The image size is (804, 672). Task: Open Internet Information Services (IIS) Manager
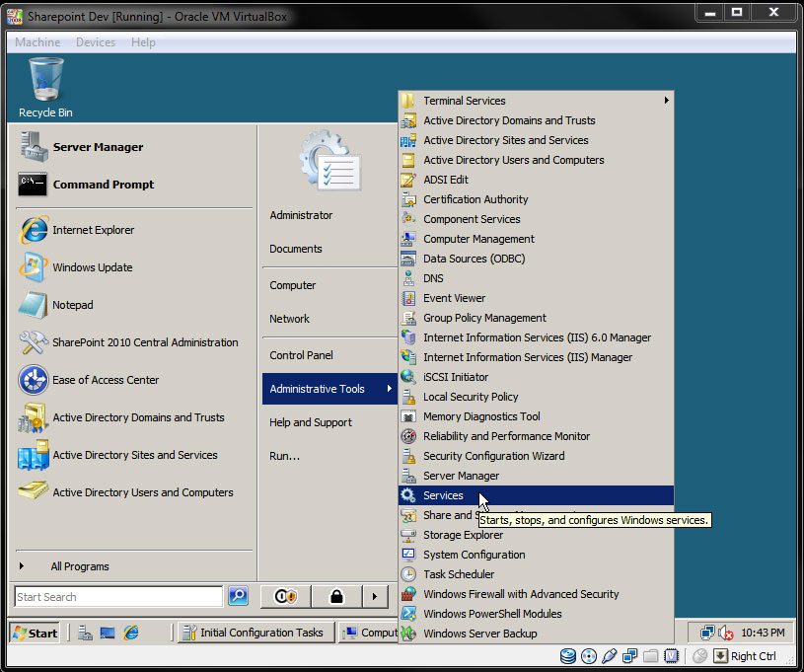(x=536, y=357)
